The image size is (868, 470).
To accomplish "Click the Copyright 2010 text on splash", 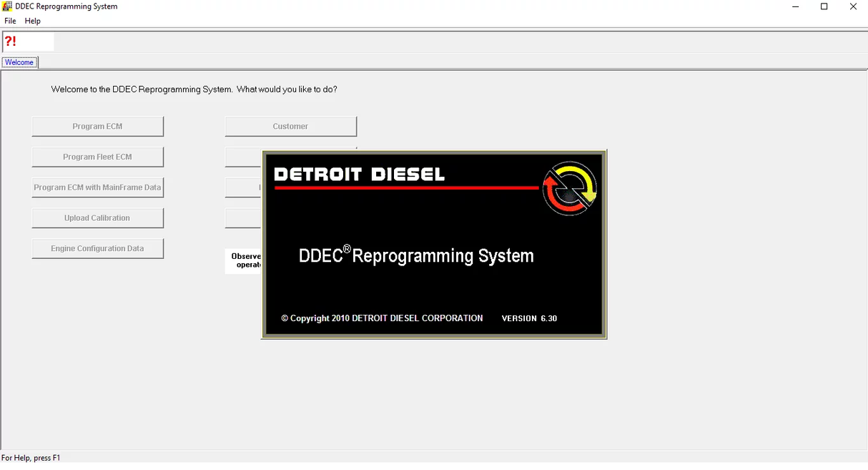I will click(382, 318).
